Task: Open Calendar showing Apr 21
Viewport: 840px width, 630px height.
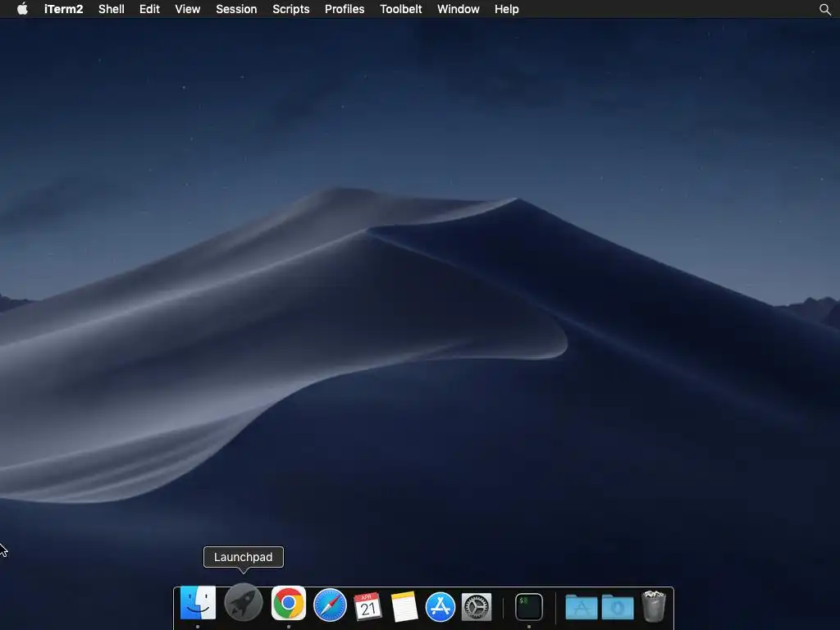Action: tap(367, 606)
